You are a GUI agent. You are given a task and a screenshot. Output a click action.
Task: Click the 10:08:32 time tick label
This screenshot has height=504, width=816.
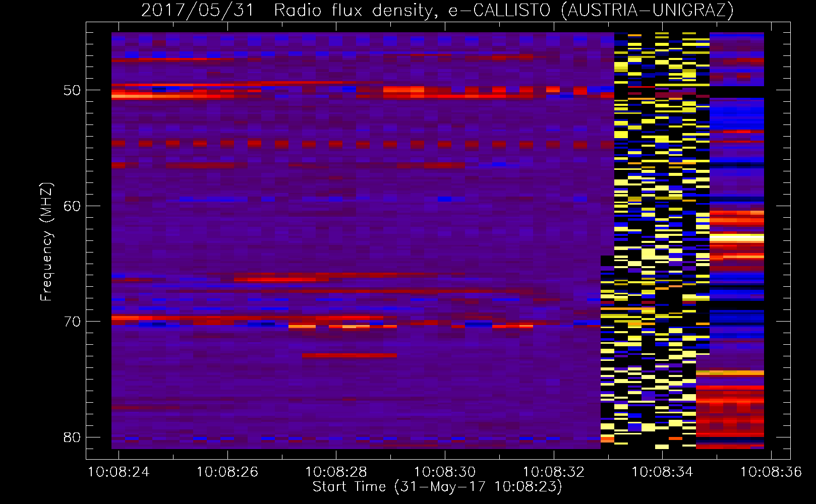tap(553, 472)
